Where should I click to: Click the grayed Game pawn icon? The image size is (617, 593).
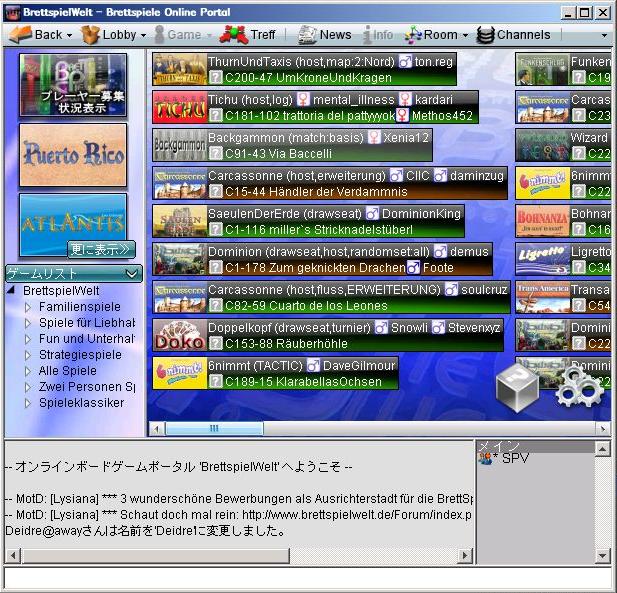coord(159,35)
